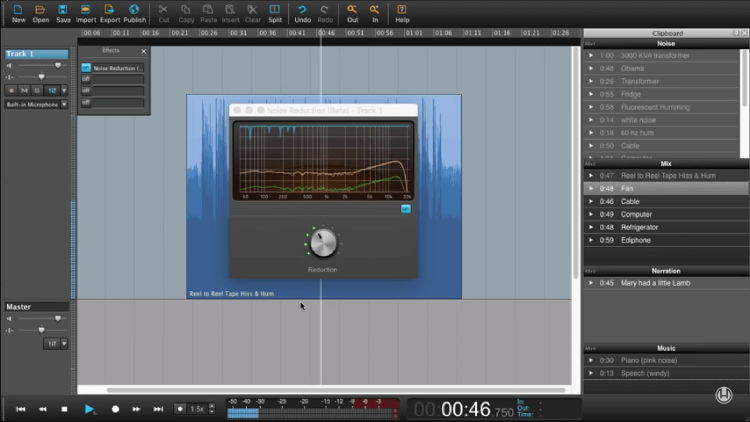The image size is (750, 422).
Task: Click the New project toolbar icon
Action: (19, 13)
